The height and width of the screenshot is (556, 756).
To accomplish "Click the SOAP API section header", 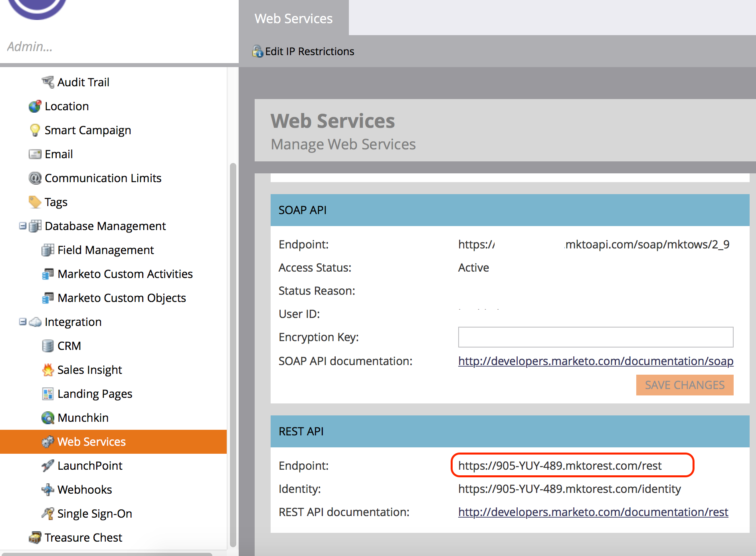I will tap(510, 210).
